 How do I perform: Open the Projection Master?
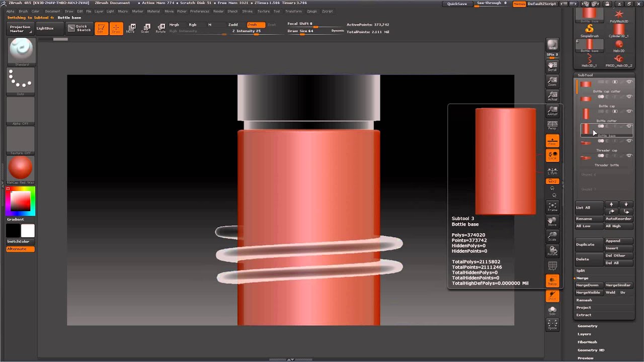click(20, 29)
